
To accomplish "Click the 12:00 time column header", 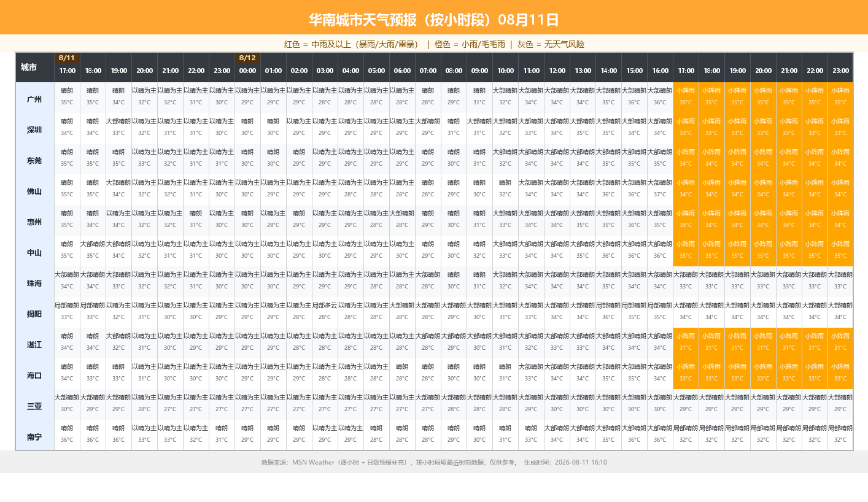I will click(x=557, y=71).
